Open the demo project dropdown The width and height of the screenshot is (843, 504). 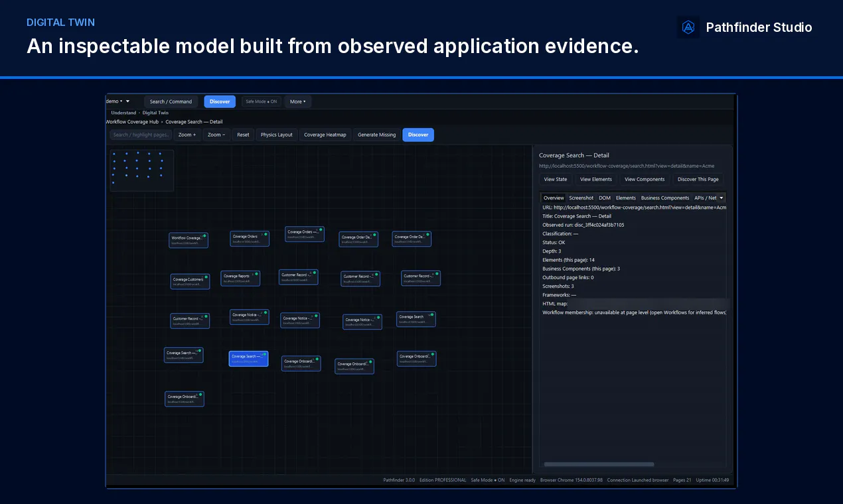118,101
